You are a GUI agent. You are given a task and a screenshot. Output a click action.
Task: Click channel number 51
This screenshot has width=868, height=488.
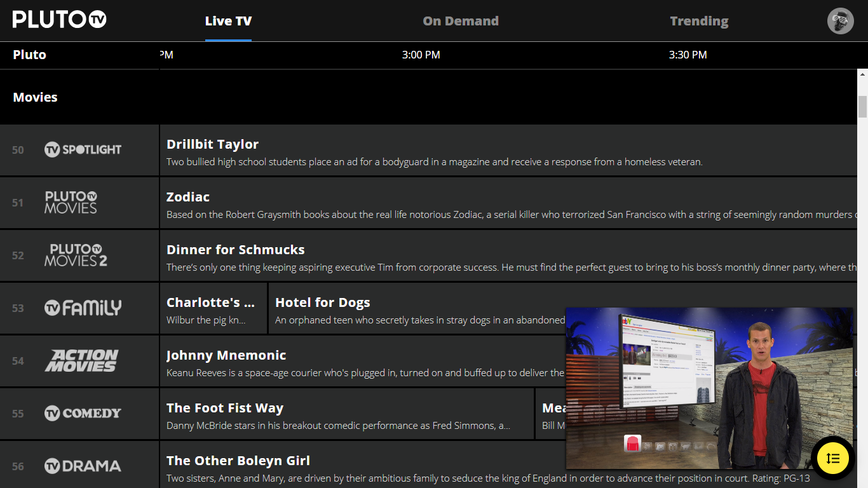18,203
